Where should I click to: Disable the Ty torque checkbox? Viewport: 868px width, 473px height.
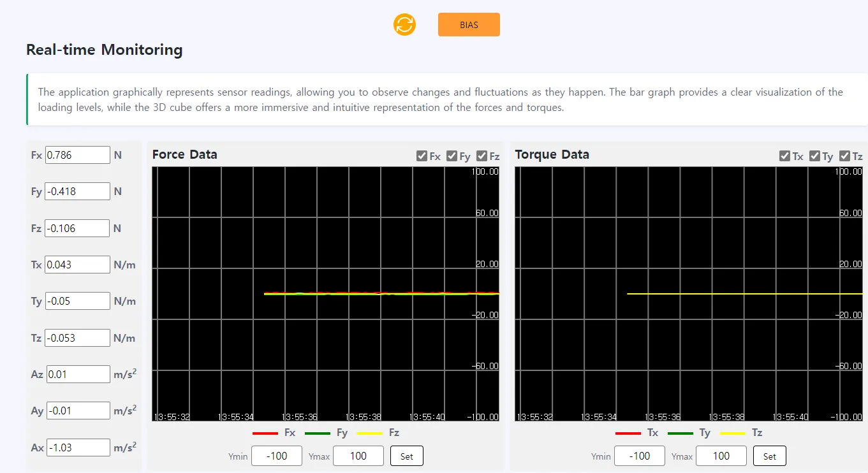(x=814, y=156)
